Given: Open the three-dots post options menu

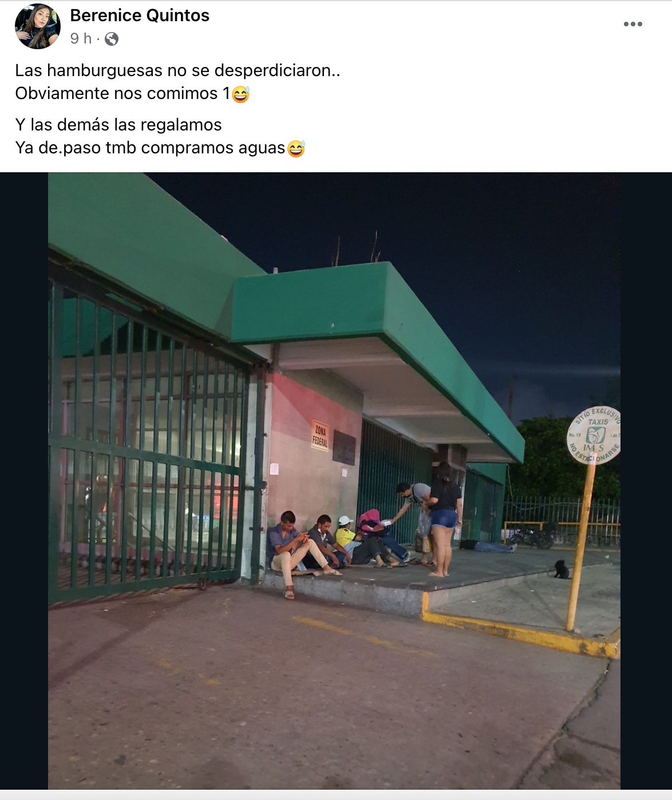Looking at the screenshot, I should [x=633, y=24].
